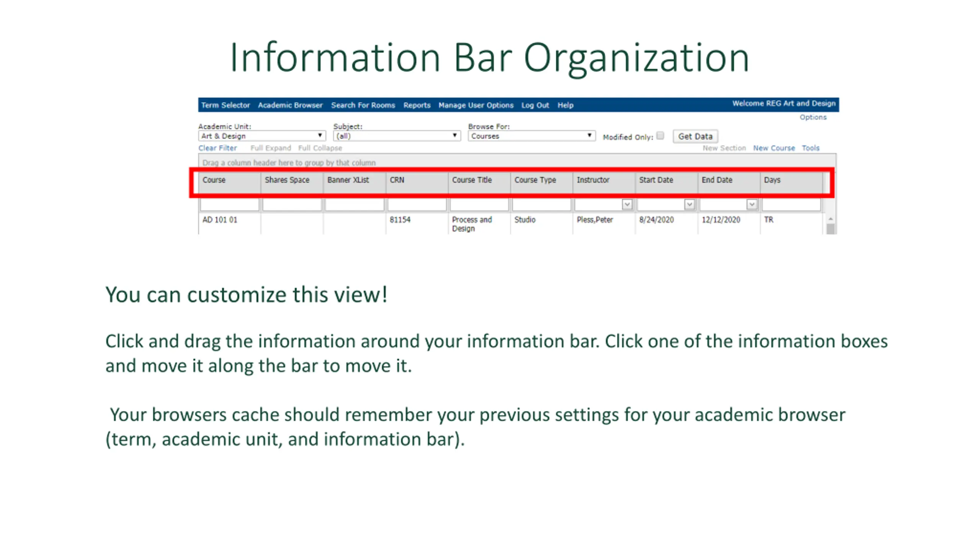This screenshot has width=980, height=551.
Task: Open the End Date filter dropdown arrow
Action: tap(752, 205)
